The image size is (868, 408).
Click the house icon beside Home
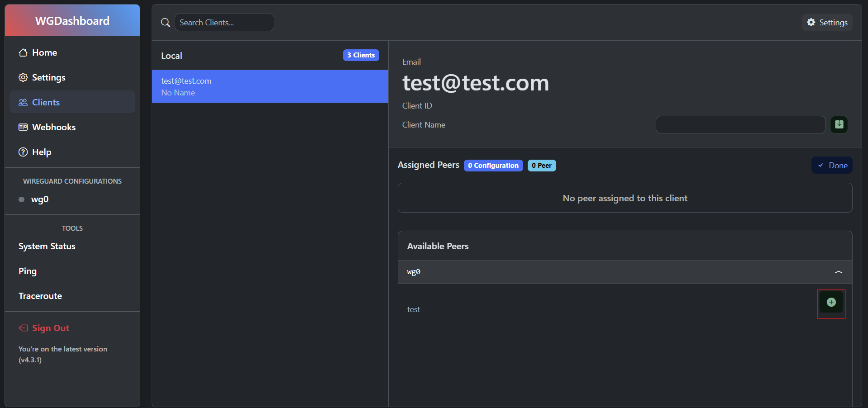click(x=23, y=52)
